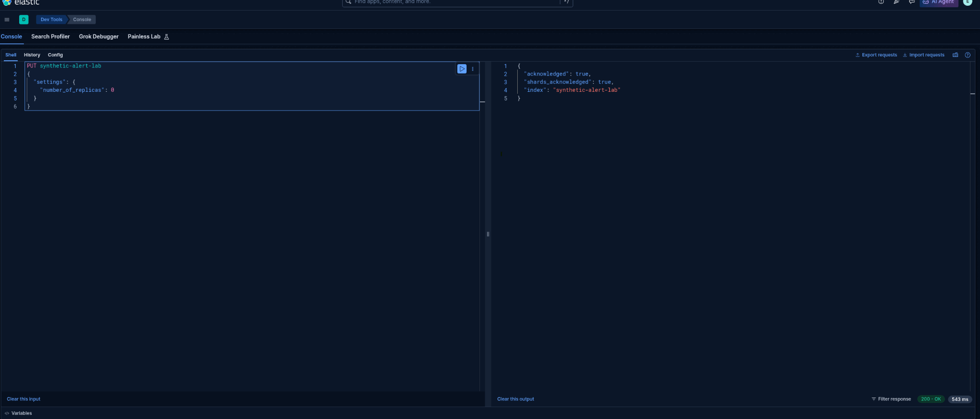Click the Dev Tools breadcrumb
Image resolution: width=980 pixels, height=419 pixels.
[x=51, y=20]
